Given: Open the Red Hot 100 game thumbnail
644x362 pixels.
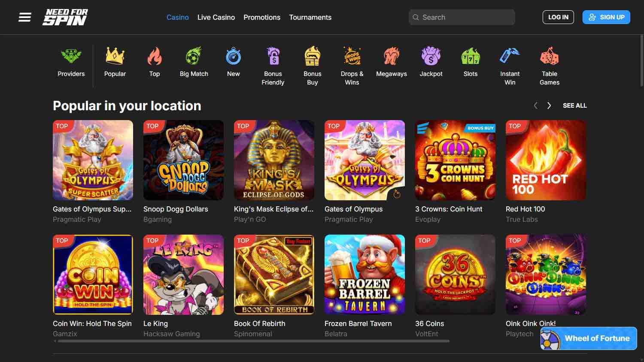Looking at the screenshot, I should [x=546, y=160].
